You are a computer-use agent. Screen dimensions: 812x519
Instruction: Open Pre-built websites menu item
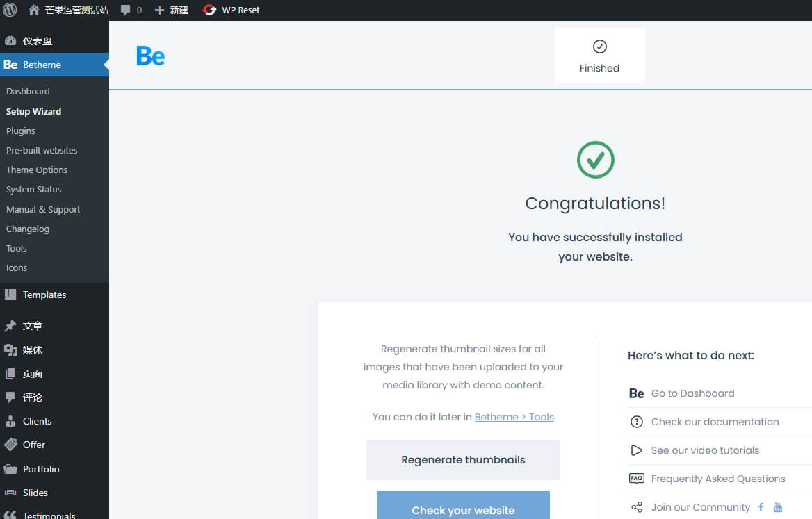pyautogui.click(x=42, y=150)
